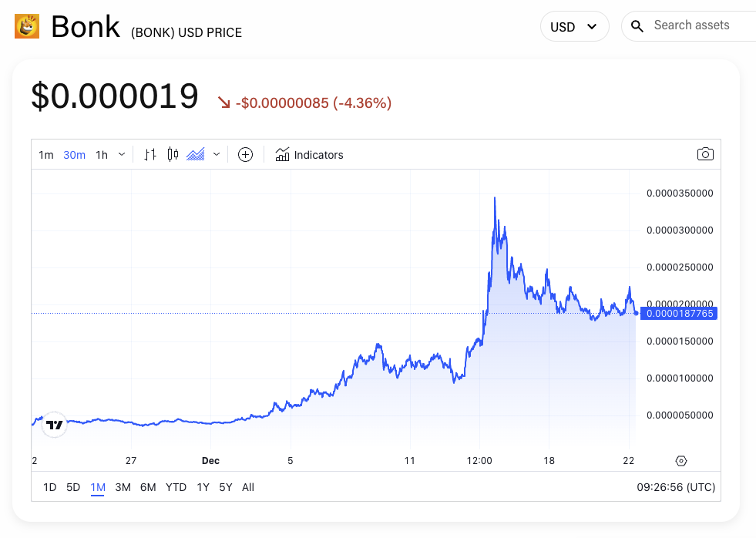Toggle the 1m interval on
This screenshot has height=538, width=756.
pyautogui.click(x=45, y=154)
